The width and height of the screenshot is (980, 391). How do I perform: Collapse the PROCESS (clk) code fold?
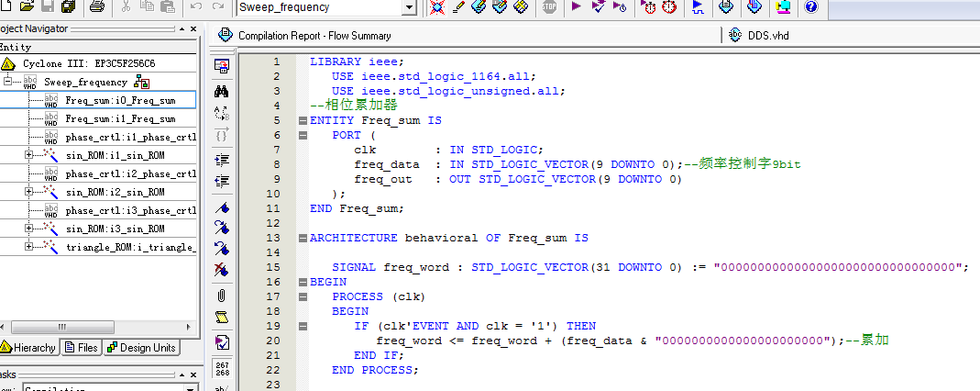[x=303, y=296]
